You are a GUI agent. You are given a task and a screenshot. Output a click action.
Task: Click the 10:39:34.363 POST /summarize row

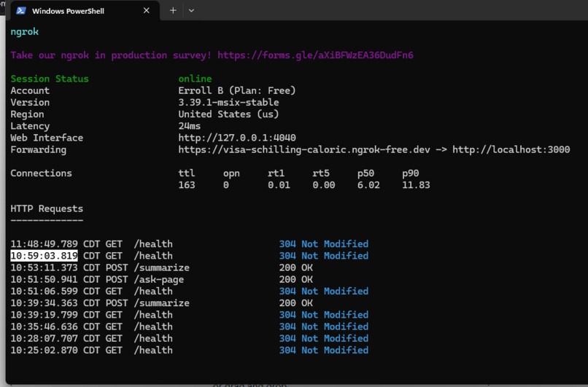pyautogui.click(x=162, y=303)
